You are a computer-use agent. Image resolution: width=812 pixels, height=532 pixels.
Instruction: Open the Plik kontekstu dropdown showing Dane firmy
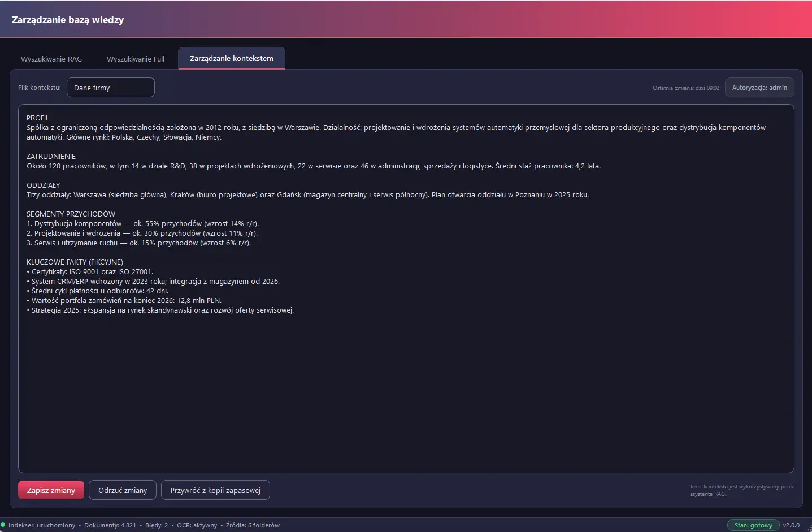click(111, 88)
